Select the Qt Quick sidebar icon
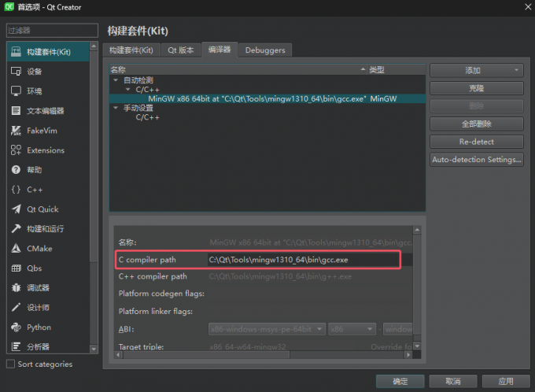The image size is (535, 392). [x=16, y=209]
